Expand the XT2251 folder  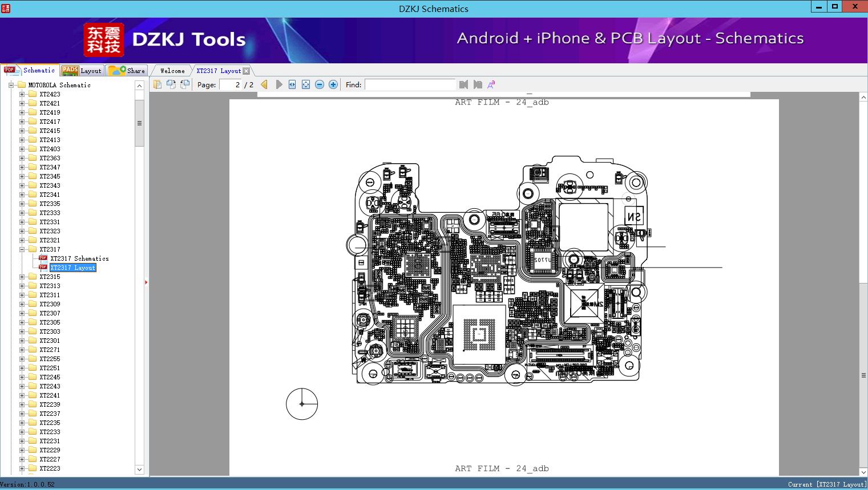click(x=22, y=368)
